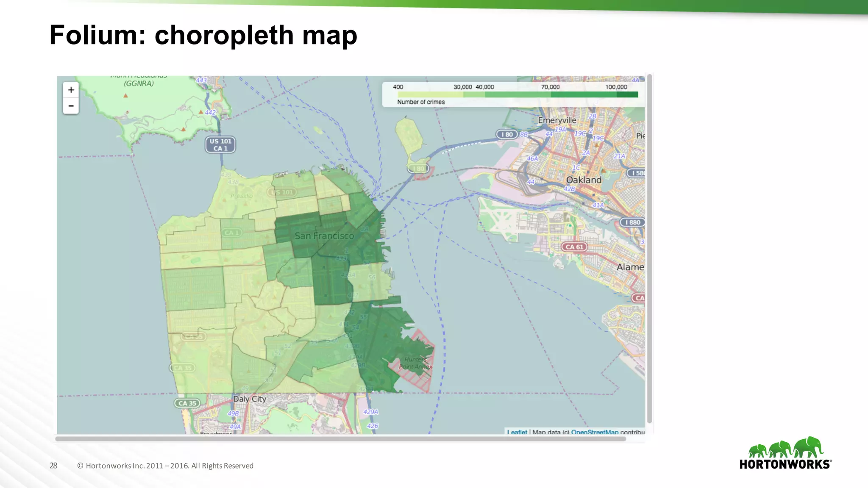Click the CA 61 route shield marker
This screenshot has height=488, width=868.
(574, 247)
